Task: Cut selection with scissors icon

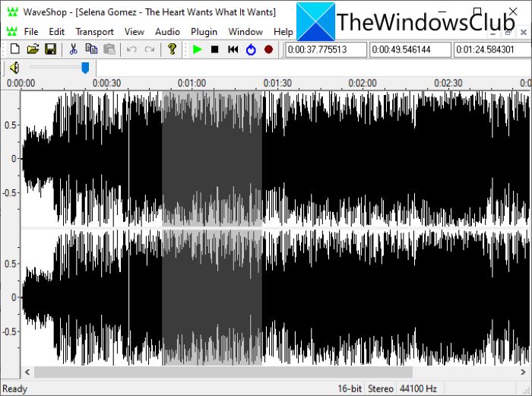Action: tap(73, 49)
